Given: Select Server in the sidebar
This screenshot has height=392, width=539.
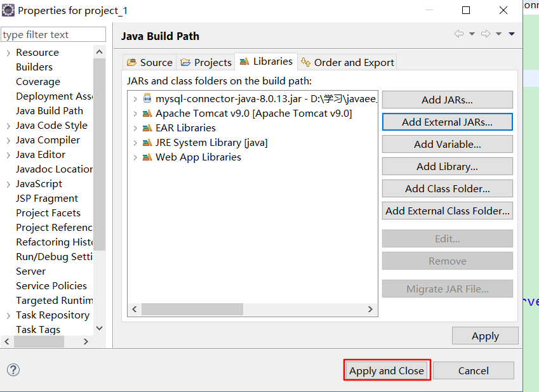Looking at the screenshot, I should (x=30, y=271).
